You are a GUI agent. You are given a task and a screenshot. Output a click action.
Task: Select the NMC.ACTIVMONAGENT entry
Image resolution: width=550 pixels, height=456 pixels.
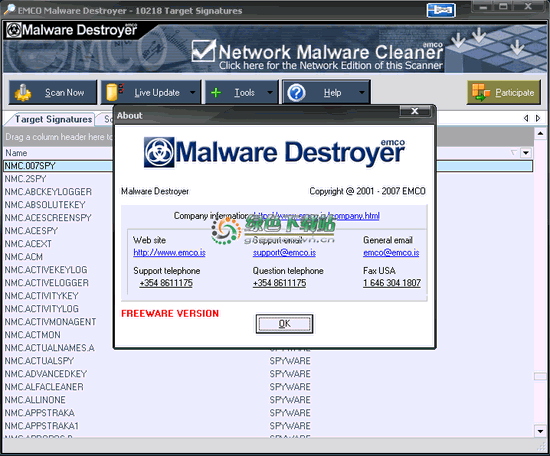click(x=50, y=322)
